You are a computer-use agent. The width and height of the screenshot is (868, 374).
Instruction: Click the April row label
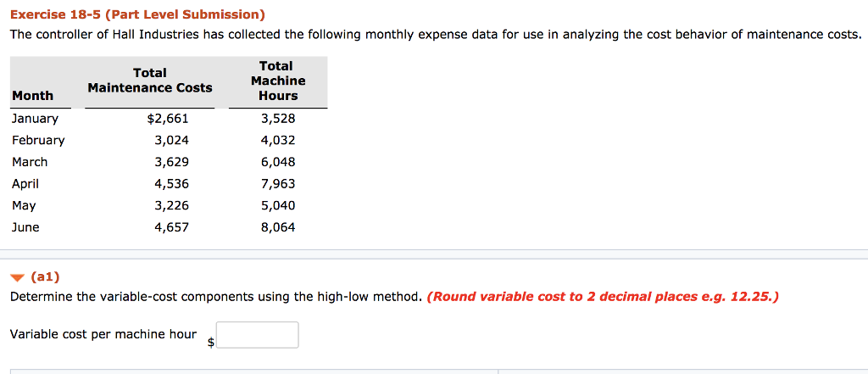point(25,184)
